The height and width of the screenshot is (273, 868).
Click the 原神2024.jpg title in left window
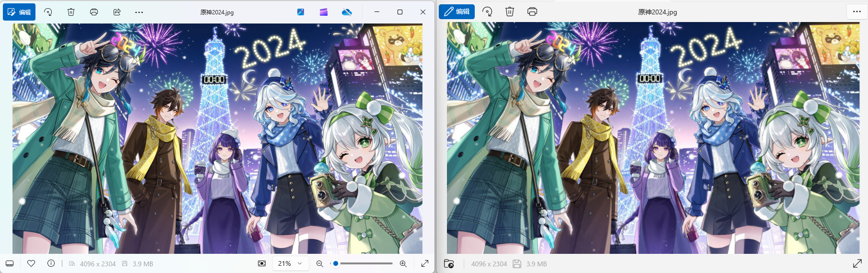217,12
